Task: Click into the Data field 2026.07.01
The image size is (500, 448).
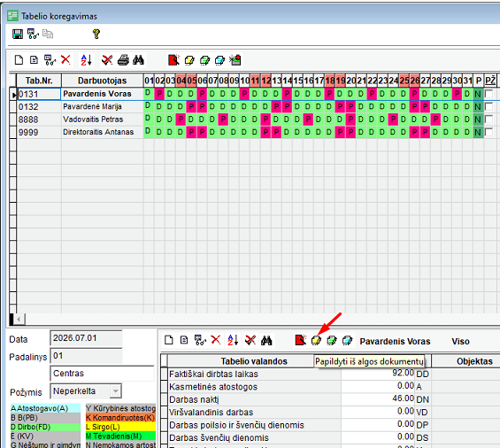Action: coord(86,338)
